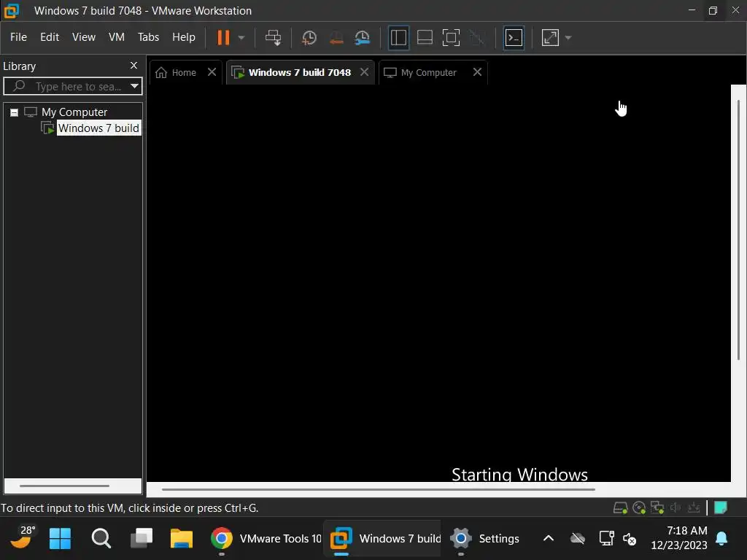Screen dimensions: 747x560
Task: Switch to Chrome VMware Tools window
Action: pyautogui.click(x=266, y=539)
